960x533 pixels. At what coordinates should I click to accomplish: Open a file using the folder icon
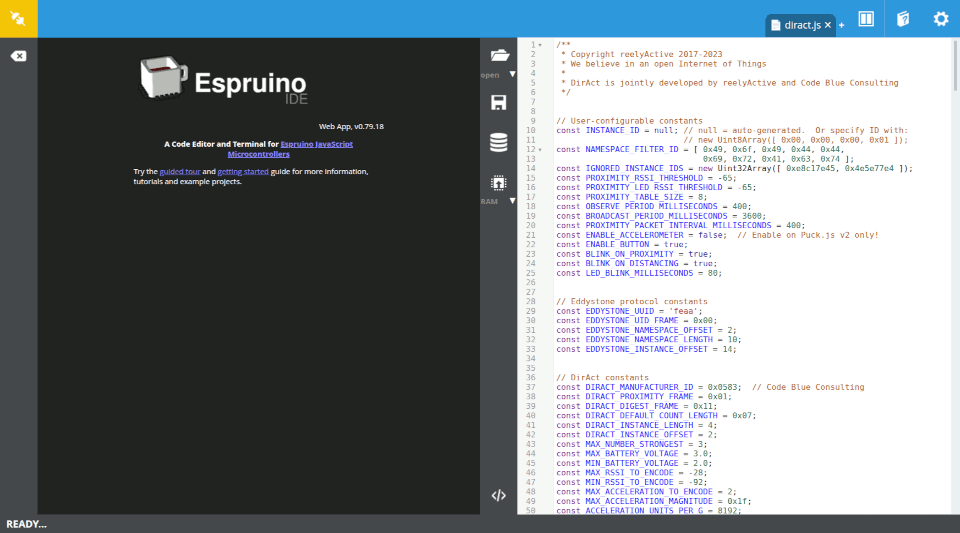pyautogui.click(x=498, y=56)
